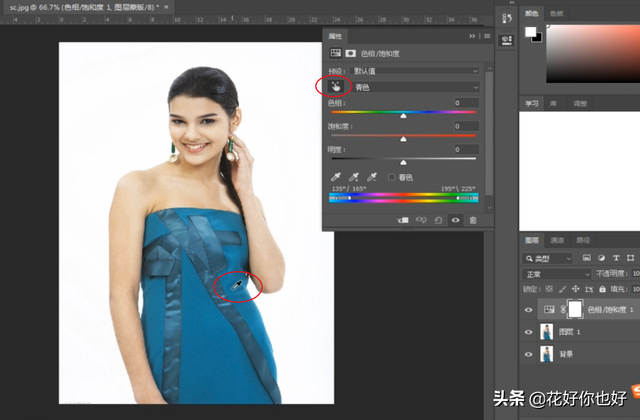Screen dimensions: 640x420
Task: Click the lightness value input field
Action: [467, 149]
